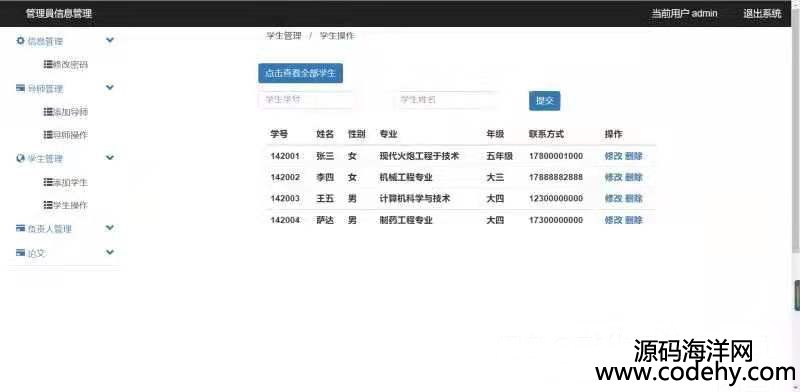Click student number 142001

pyautogui.click(x=285, y=156)
